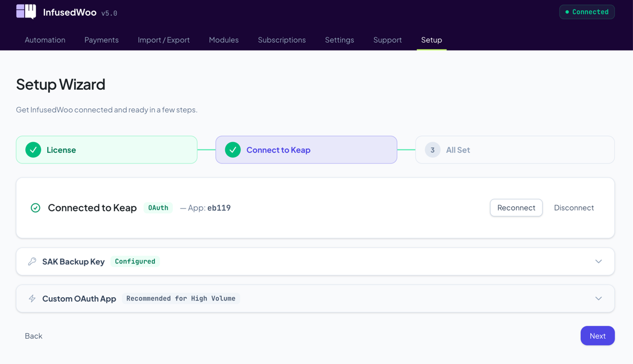The width and height of the screenshot is (633, 364).
Task: Go back using the Back link
Action: 33,335
